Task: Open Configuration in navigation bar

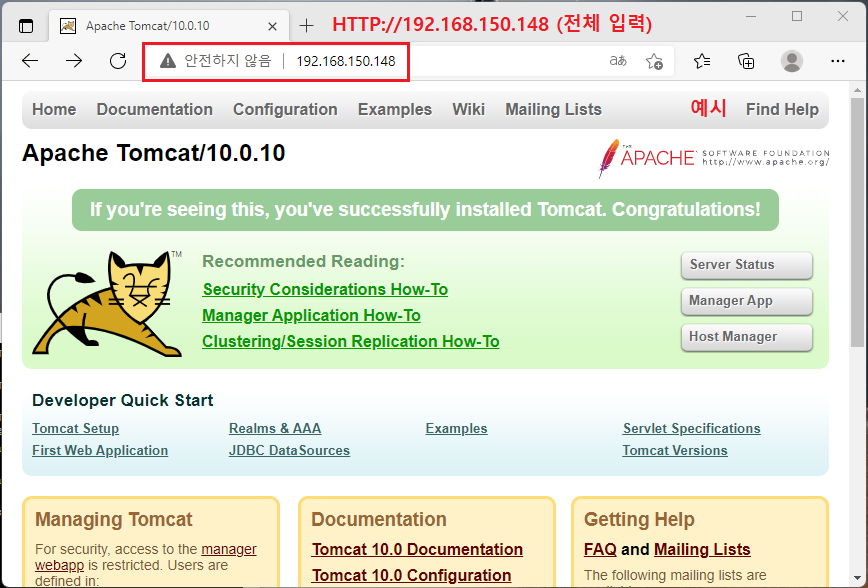Action: tap(285, 110)
